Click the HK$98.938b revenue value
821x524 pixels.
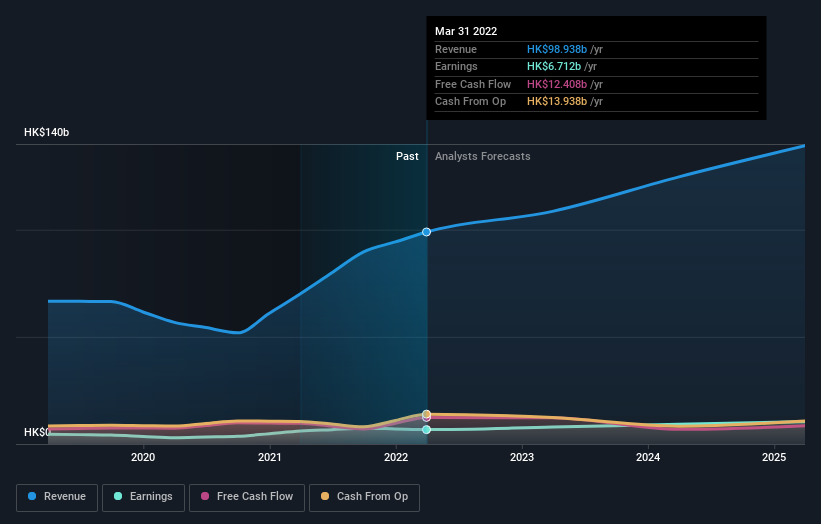coord(557,49)
